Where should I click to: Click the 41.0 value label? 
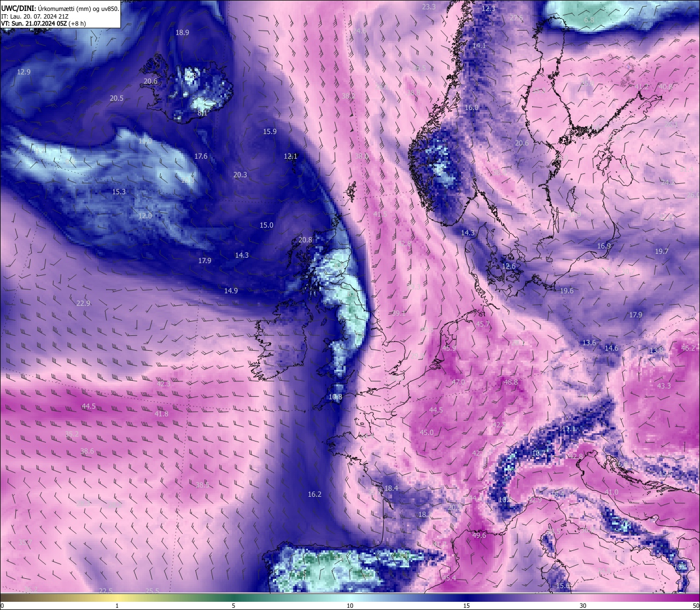[611, 492]
